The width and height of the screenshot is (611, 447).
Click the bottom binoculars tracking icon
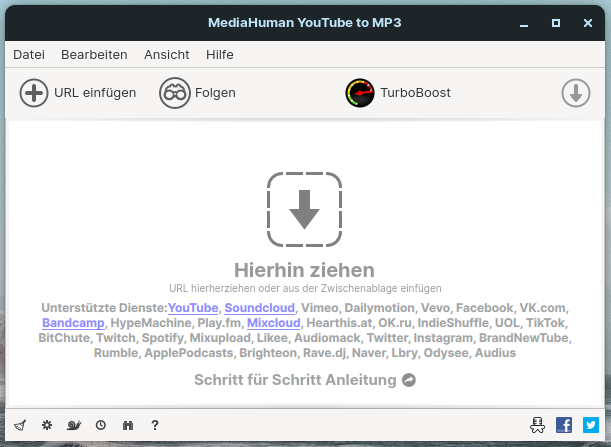[128, 425]
